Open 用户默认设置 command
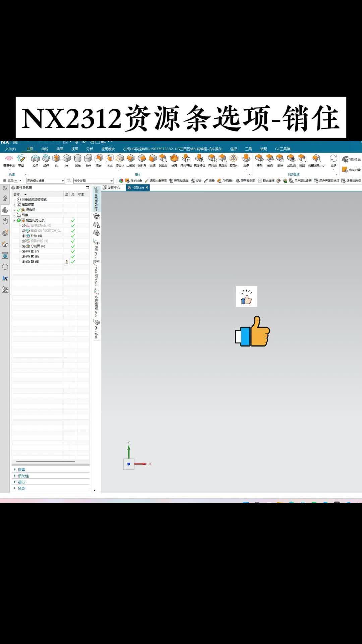This screenshot has width=362, height=644. (300, 181)
